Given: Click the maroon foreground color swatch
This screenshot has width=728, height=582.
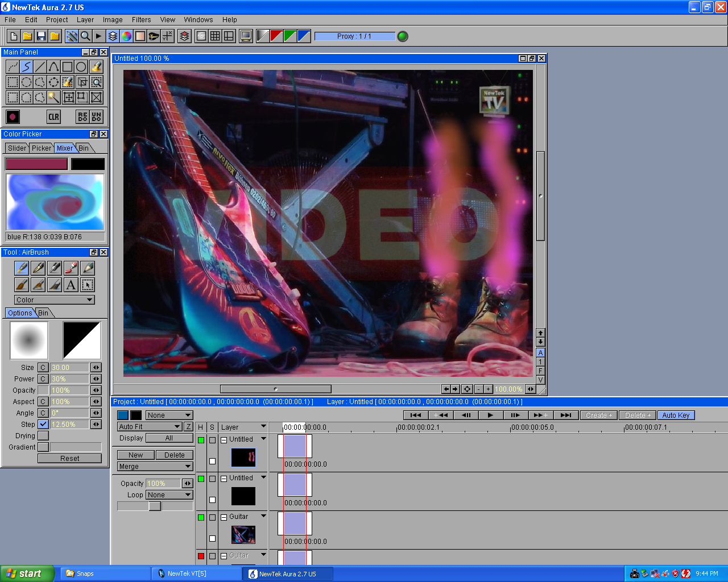Looking at the screenshot, I should pos(36,164).
